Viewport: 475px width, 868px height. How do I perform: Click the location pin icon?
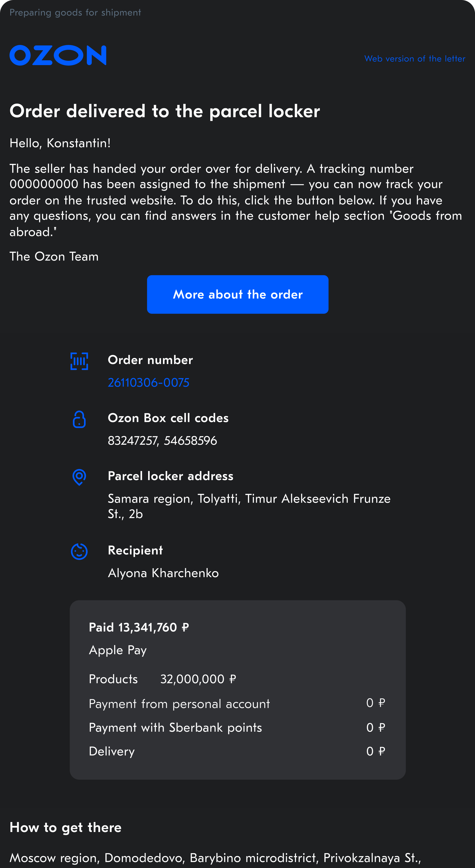click(79, 477)
